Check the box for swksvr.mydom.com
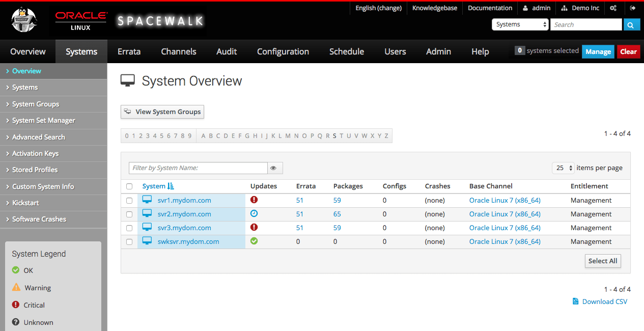The height and width of the screenshot is (331, 644). point(129,242)
